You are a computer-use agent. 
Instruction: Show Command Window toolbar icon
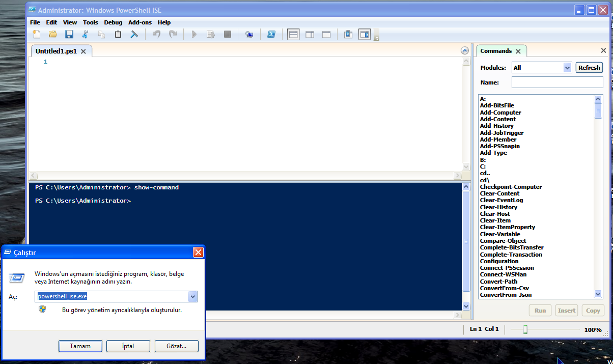click(348, 34)
